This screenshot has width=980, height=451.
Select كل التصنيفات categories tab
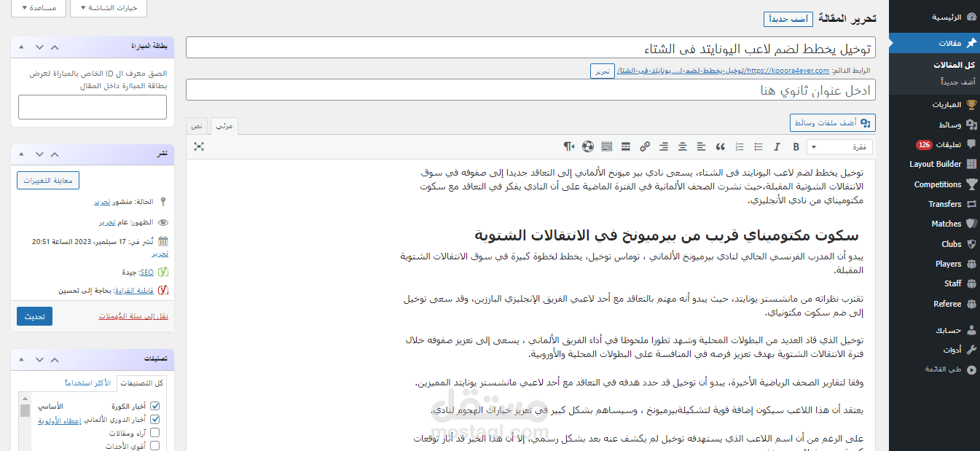click(x=142, y=383)
